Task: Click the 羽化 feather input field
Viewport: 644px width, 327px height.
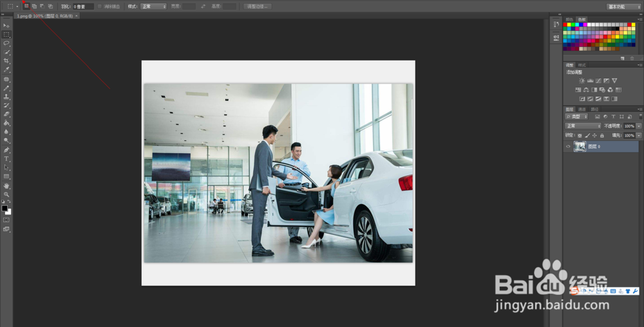Action: (83, 6)
